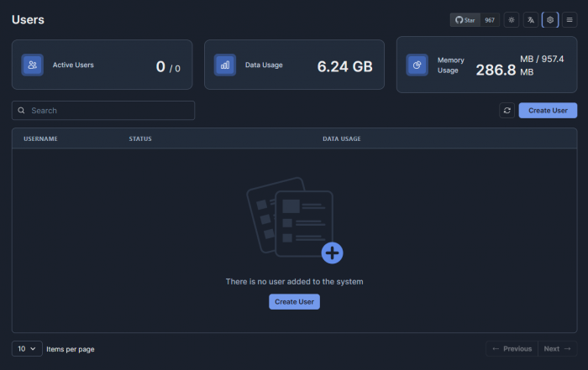Open the hamburger menu
Image resolution: width=588 pixels, height=370 pixels.
570,19
